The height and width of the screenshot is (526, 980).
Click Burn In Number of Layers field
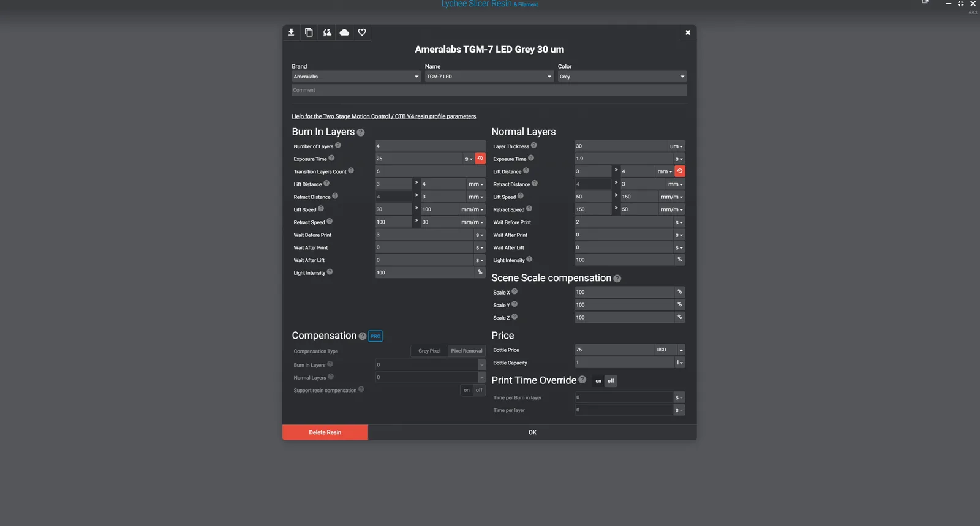pos(431,146)
